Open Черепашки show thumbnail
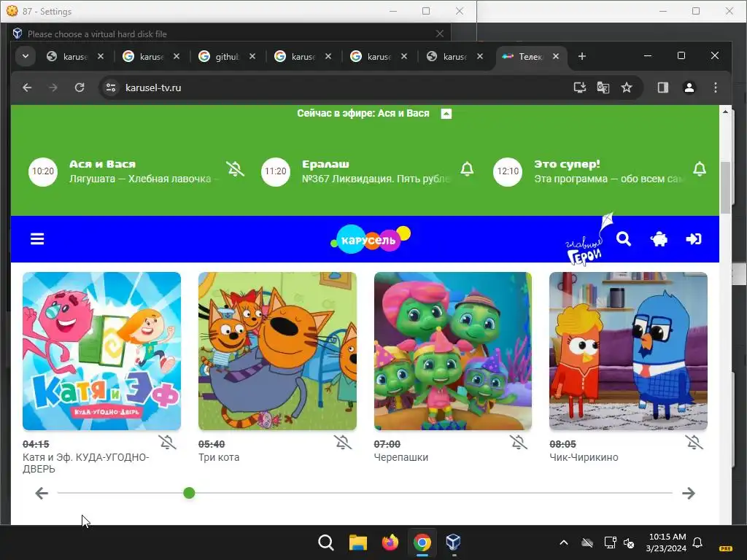Image resolution: width=747 pixels, height=560 pixels. [452, 351]
